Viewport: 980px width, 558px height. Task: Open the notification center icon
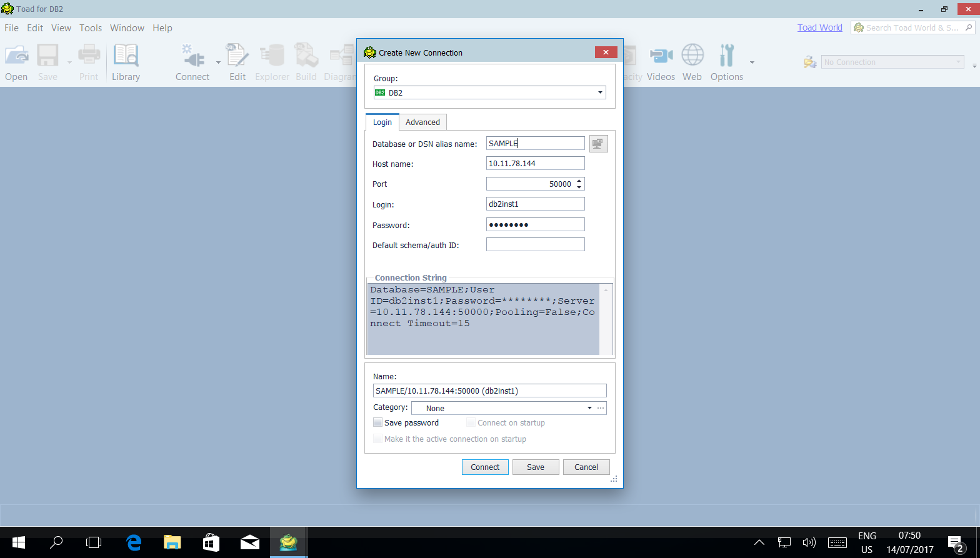click(956, 542)
